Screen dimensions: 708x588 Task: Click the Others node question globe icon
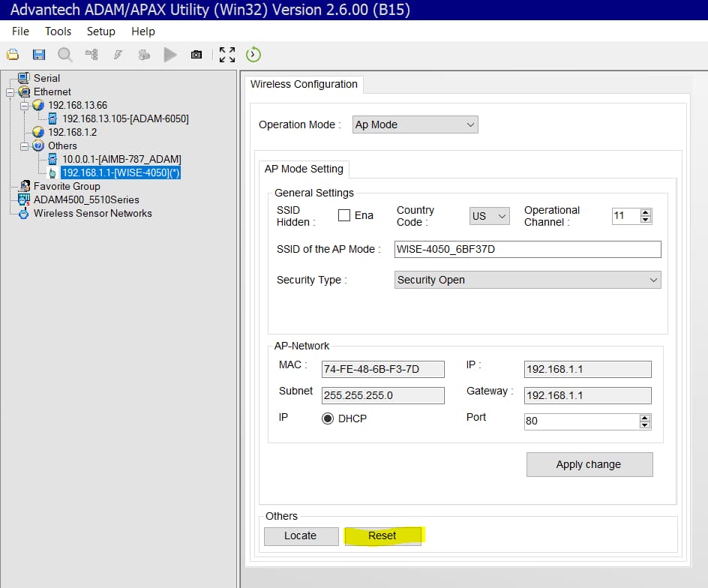click(x=38, y=145)
